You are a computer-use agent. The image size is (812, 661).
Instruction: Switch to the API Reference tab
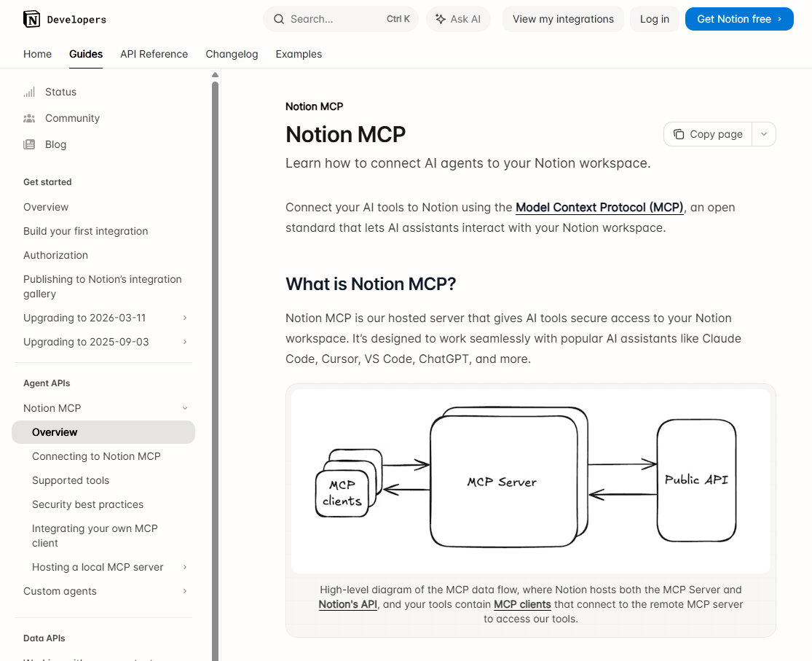tap(154, 54)
